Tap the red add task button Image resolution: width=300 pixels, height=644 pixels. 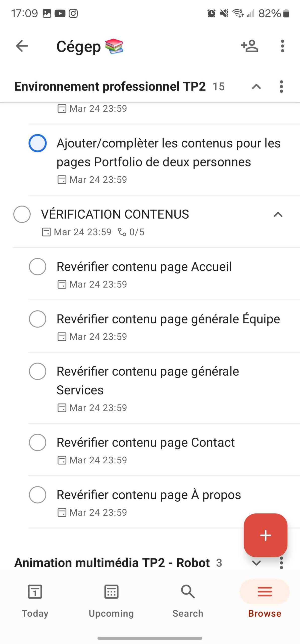click(265, 535)
